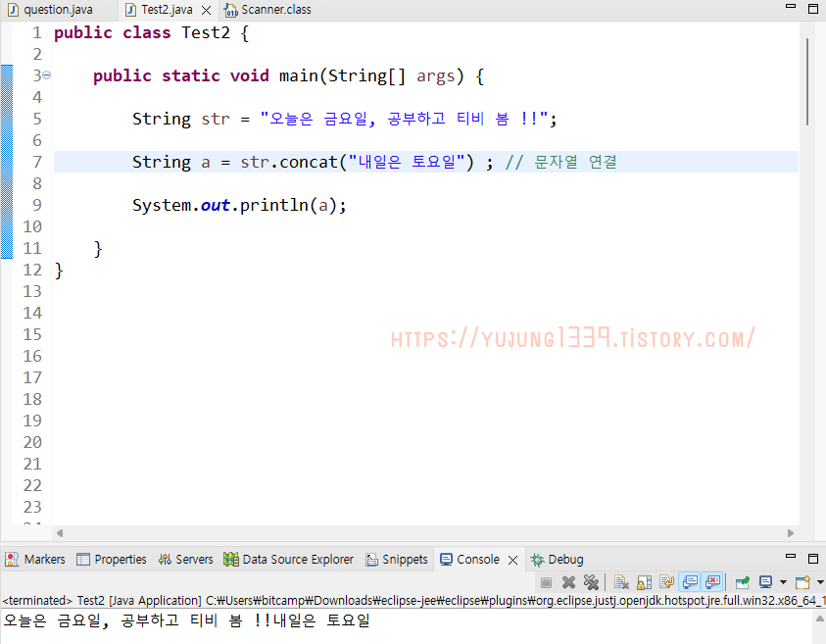
Task: Clear the console output
Action: point(621,582)
